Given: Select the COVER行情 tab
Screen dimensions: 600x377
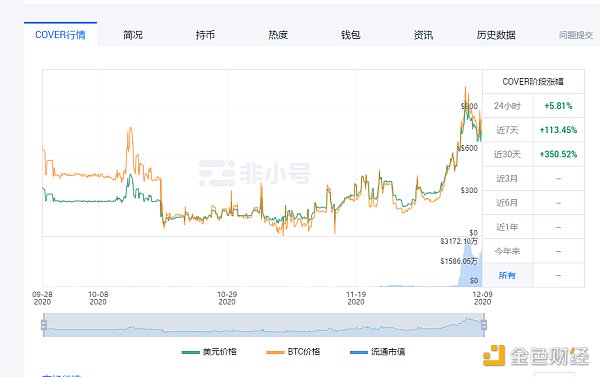Looking at the screenshot, I should click(60, 34).
